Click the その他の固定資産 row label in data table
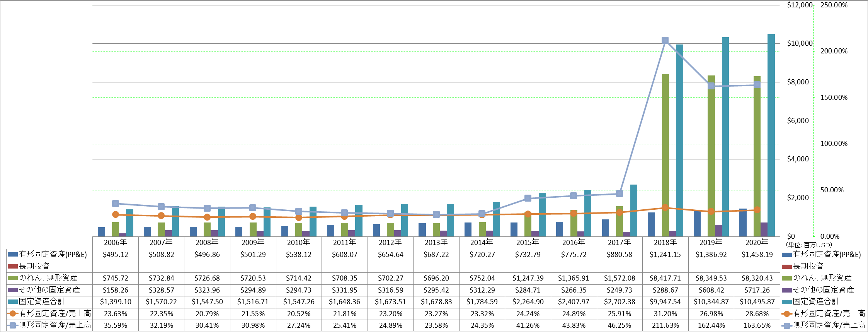The width and height of the screenshot is (868, 332). (49, 290)
